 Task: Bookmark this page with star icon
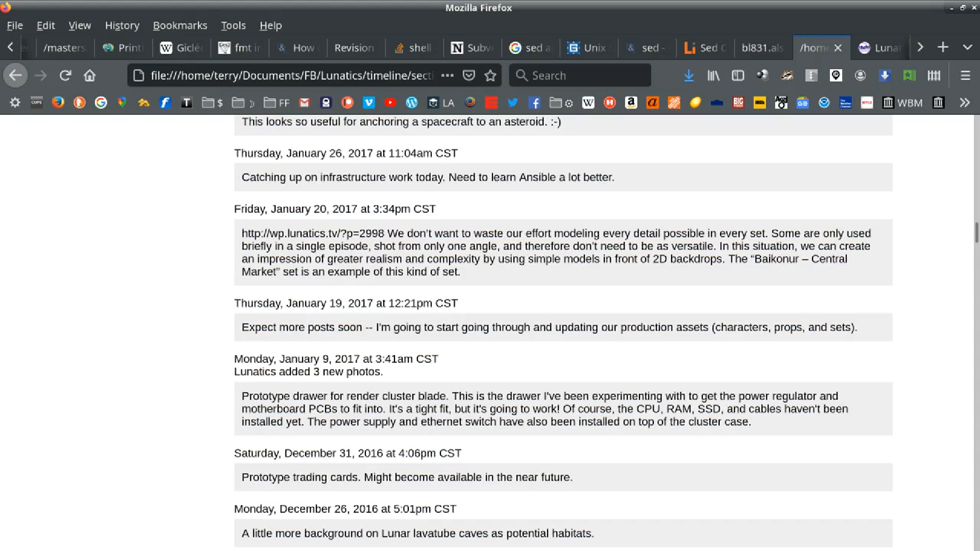491,76
